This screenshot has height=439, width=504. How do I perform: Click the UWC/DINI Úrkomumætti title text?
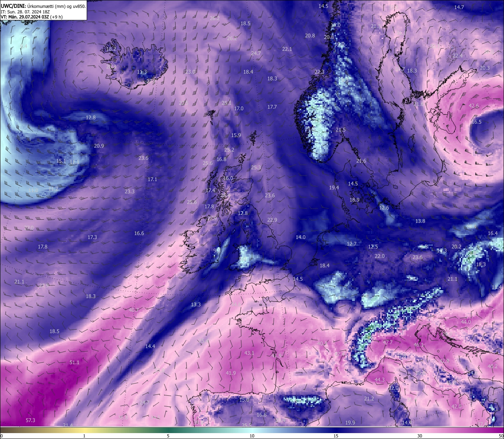pos(43,6)
